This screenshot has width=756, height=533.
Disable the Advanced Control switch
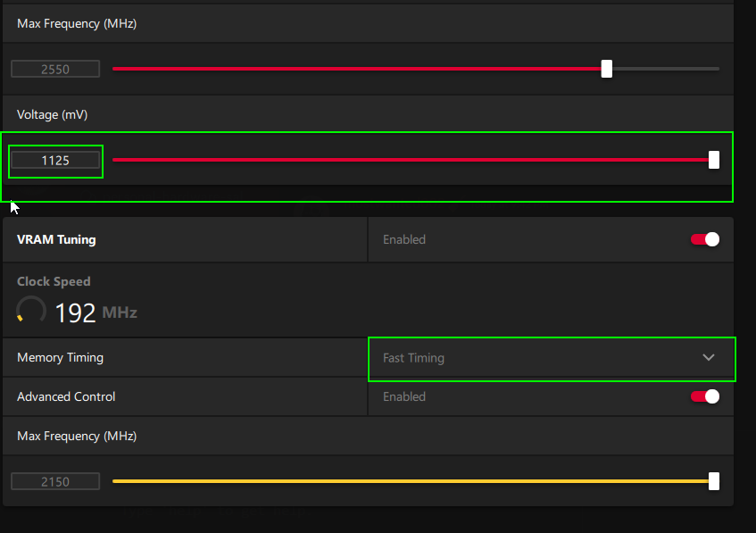(704, 396)
